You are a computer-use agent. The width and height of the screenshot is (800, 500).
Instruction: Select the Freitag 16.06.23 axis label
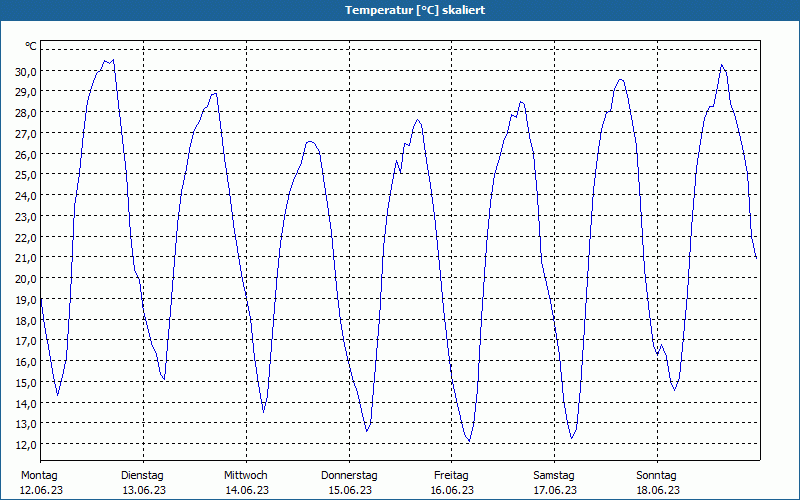[x=452, y=483]
